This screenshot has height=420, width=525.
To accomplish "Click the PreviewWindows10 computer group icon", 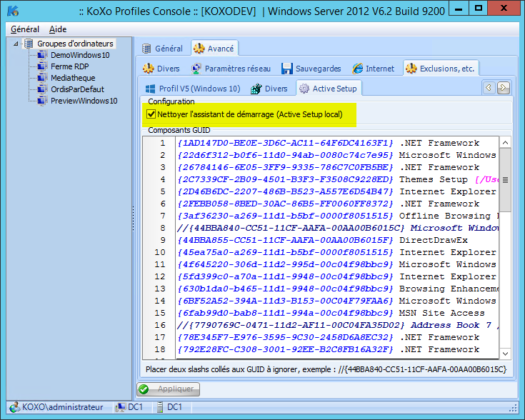I will [x=42, y=101].
